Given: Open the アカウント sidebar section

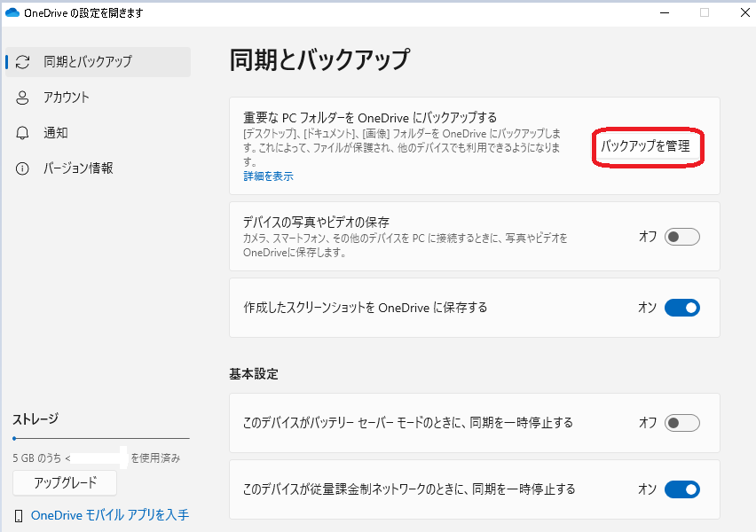Looking at the screenshot, I should coord(98,98).
